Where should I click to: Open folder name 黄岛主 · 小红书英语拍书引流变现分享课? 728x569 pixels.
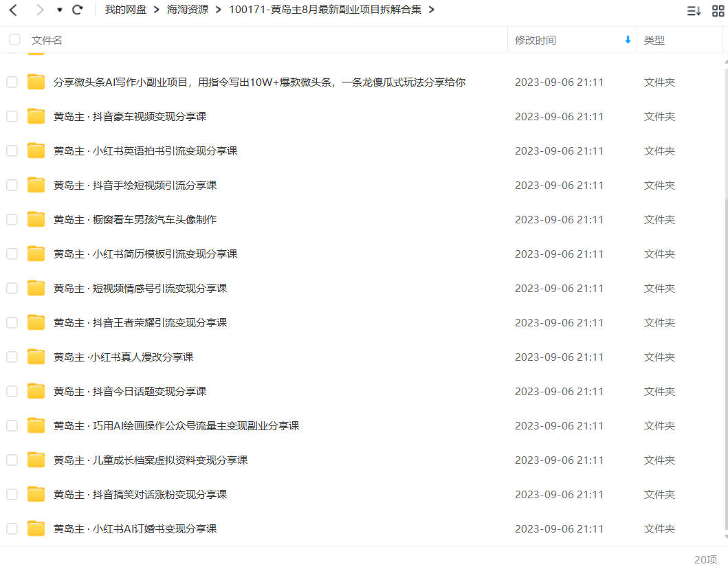[145, 150]
